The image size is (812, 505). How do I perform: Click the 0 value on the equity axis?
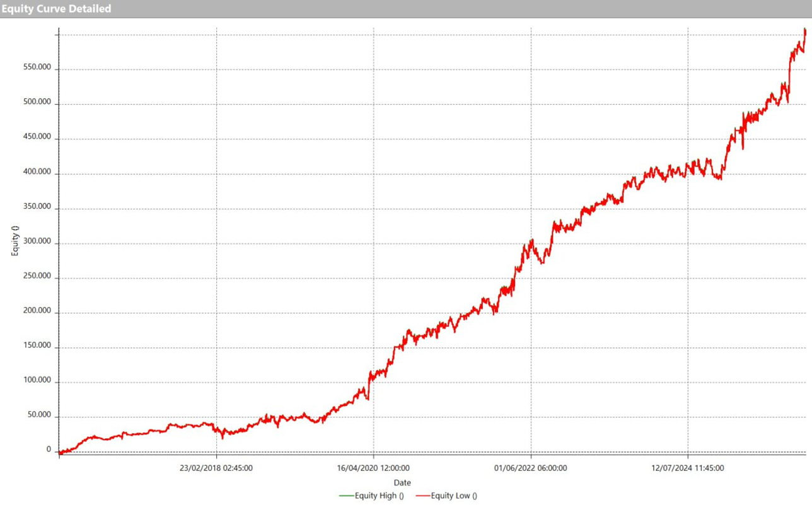coord(49,450)
